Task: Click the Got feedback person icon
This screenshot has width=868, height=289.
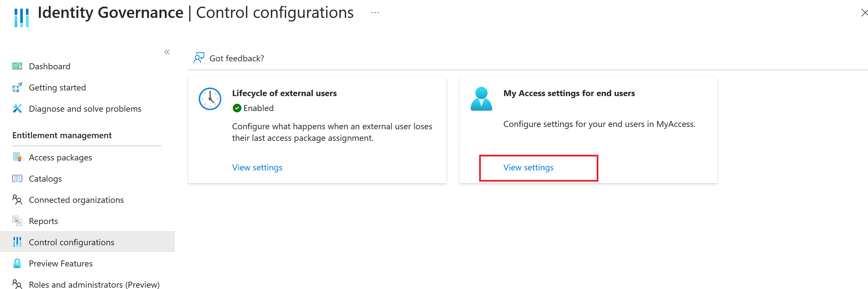Action: (x=199, y=58)
